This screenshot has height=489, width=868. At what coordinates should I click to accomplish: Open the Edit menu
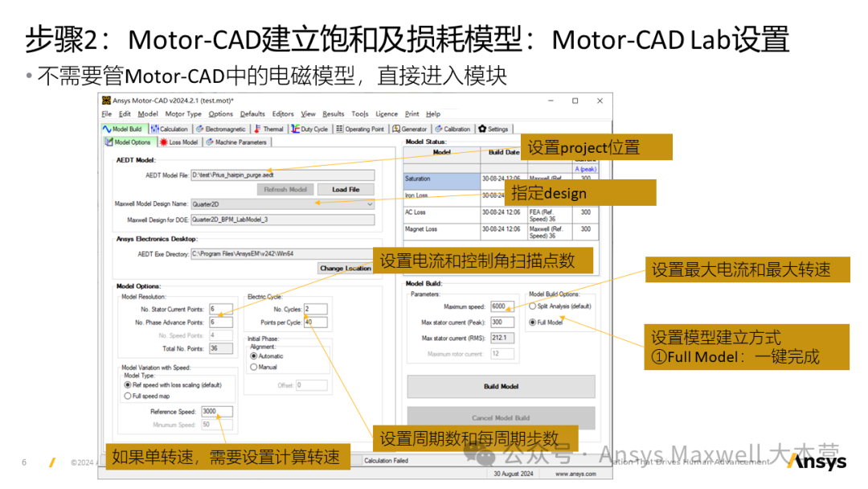point(125,114)
